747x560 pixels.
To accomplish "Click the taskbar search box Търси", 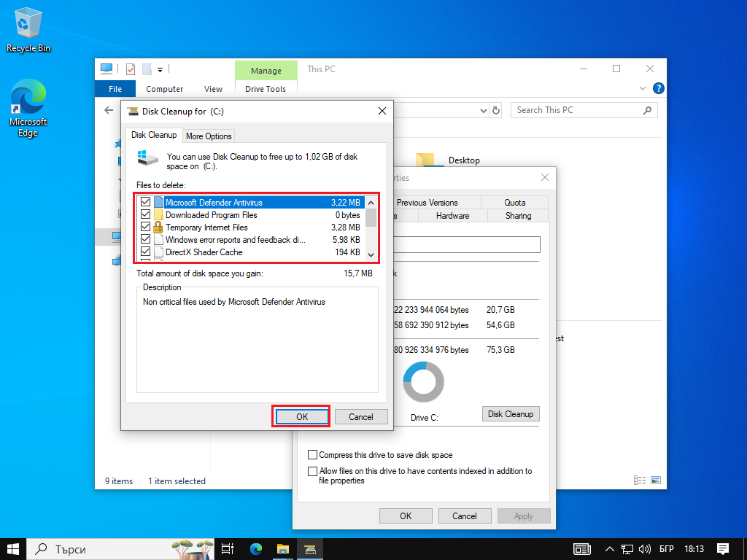I will tap(120, 549).
